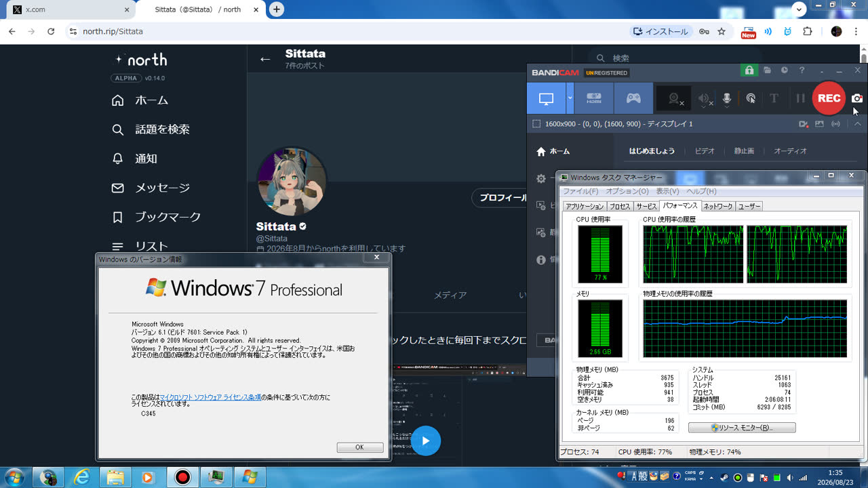The height and width of the screenshot is (488, 868).
Task: Start recording with the REC button
Action: [x=829, y=98]
